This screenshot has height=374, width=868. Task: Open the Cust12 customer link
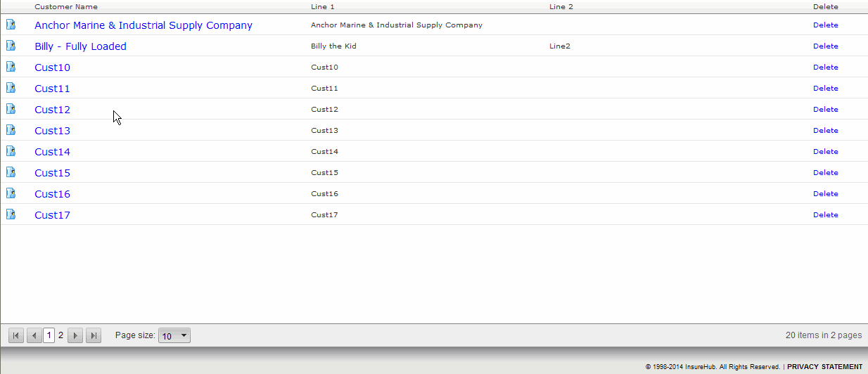[x=52, y=110]
